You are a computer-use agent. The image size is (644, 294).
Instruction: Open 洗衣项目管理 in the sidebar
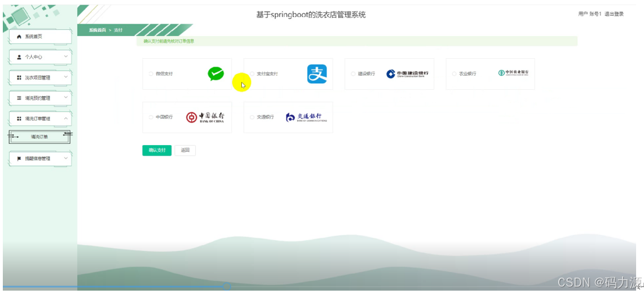[40, 78]
